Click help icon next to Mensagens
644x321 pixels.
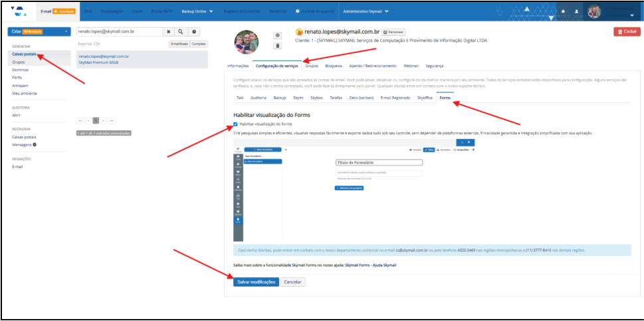click(x=34, y=144)
